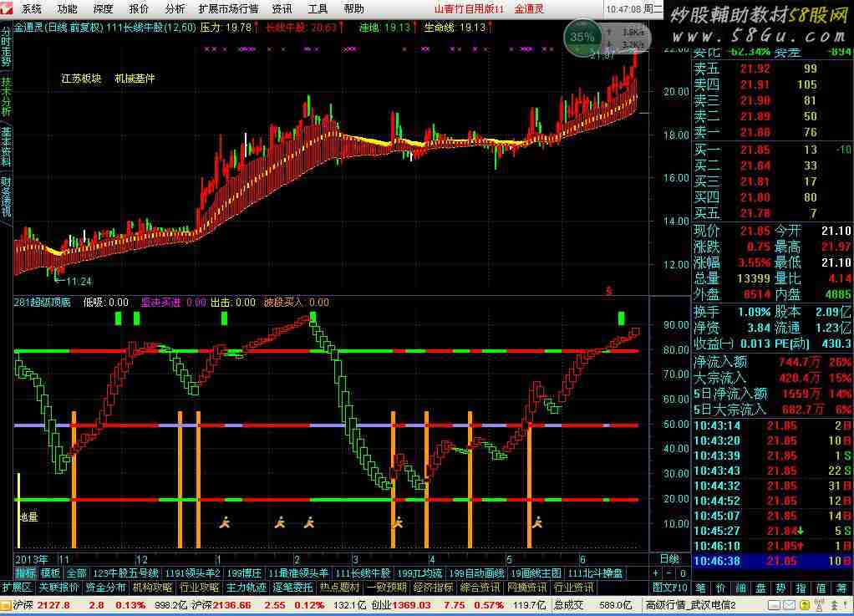Click the plus zoom button beside 日线
This screenshot has width=854, height=616.
tap(657, 573)
